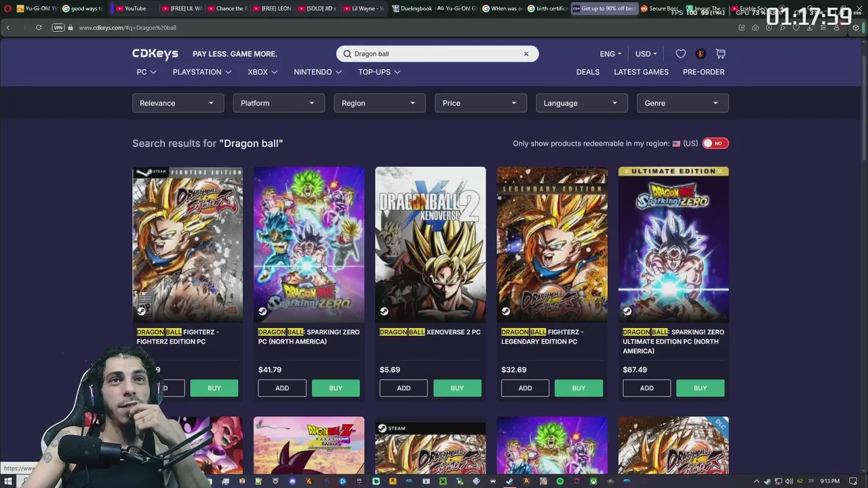The height and width of the screenshot is (488, 868).
Task: Open the Price filter dropdown
Action: pyautogui.click(x=481, y=103)
